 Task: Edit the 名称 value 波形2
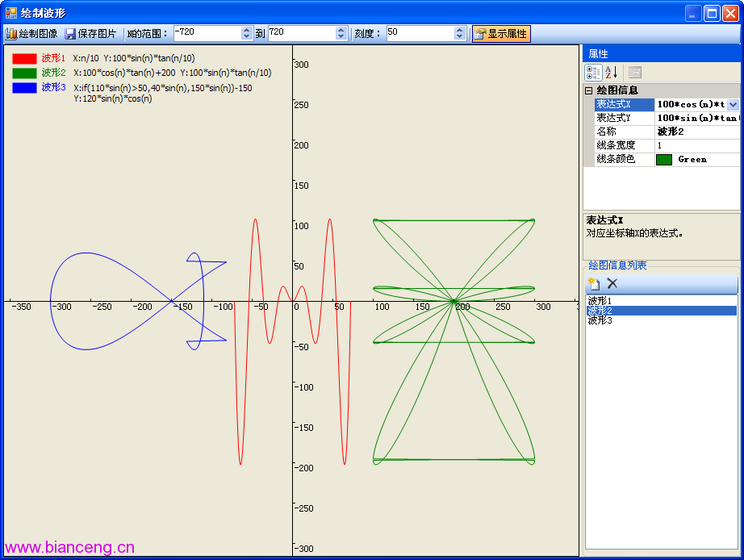coord(697,132)
